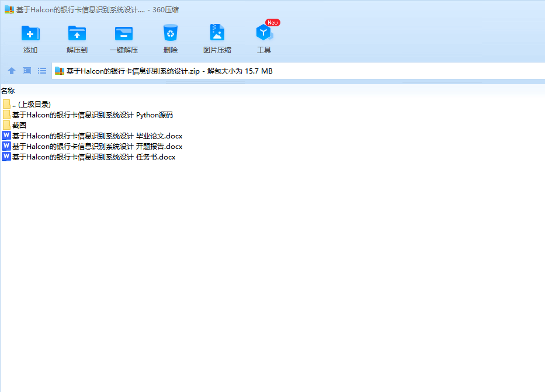Switch to list view mode icon
The image size is (545, 392).
click(42, 71)
